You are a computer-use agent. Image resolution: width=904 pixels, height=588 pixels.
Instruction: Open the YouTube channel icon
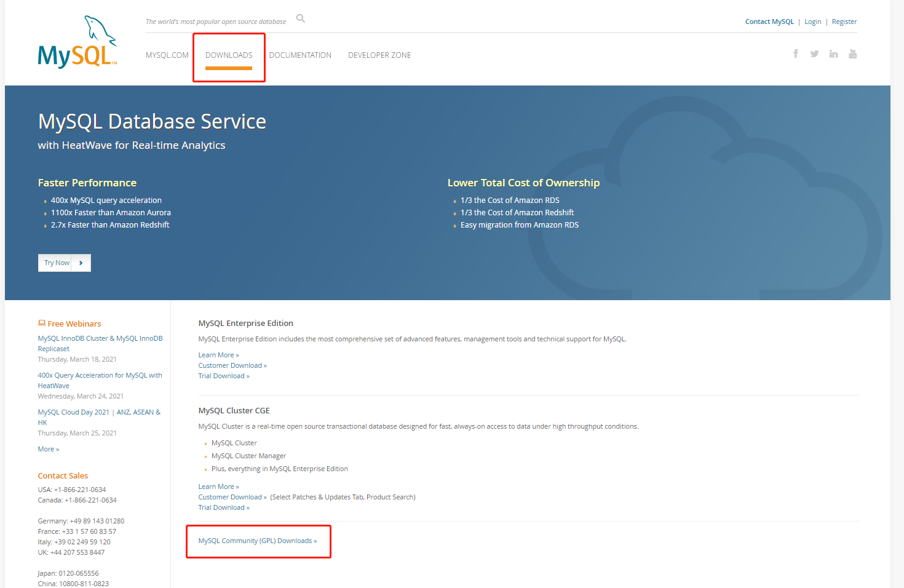click(x=852, y=54)
